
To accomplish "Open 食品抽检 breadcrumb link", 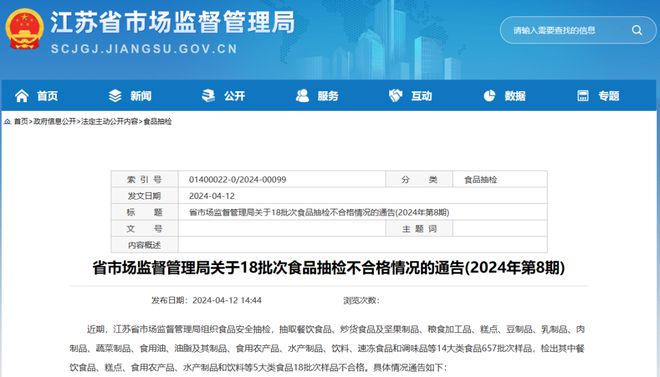I will pos(157,122).
